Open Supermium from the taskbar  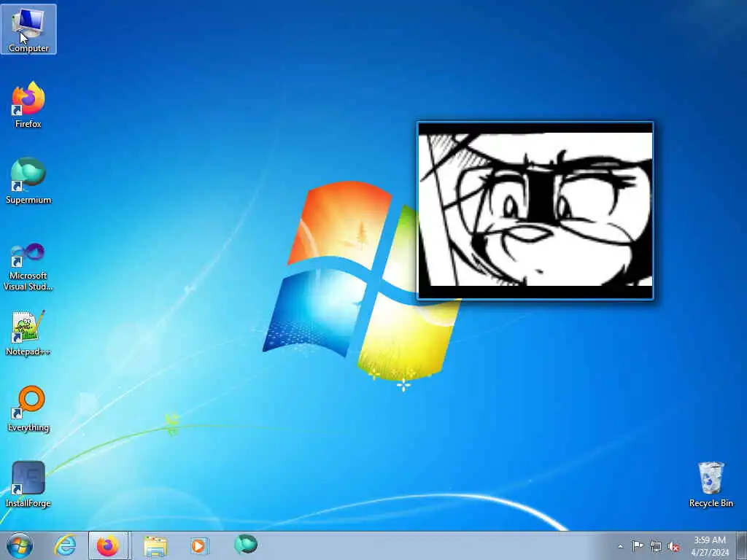coord(246,545)
